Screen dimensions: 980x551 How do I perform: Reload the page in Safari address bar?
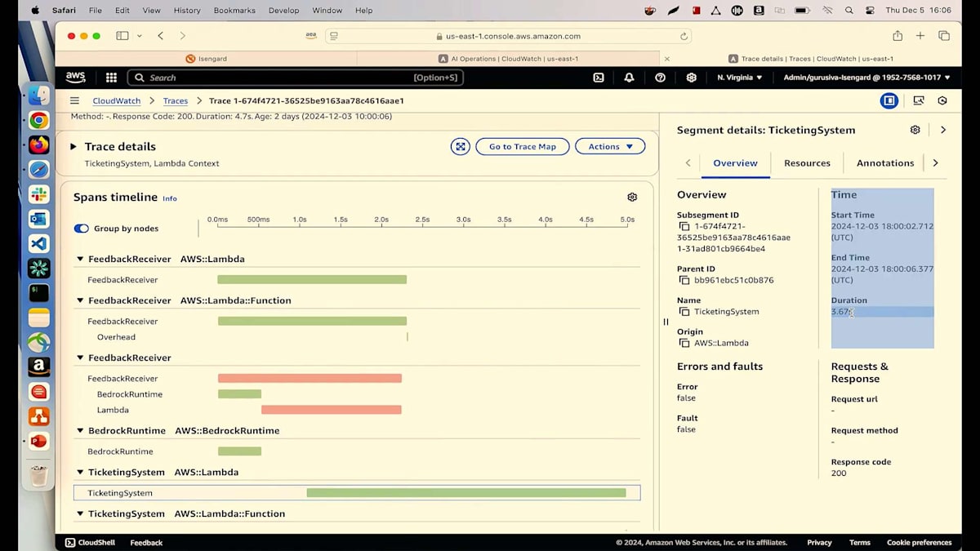tap(684, 36)
